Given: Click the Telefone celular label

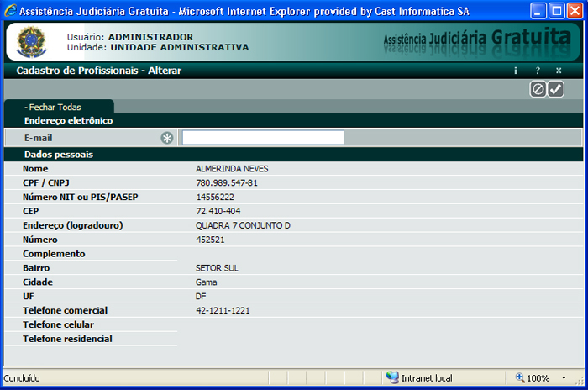Looking at the screenshot, I should point(58,324).
